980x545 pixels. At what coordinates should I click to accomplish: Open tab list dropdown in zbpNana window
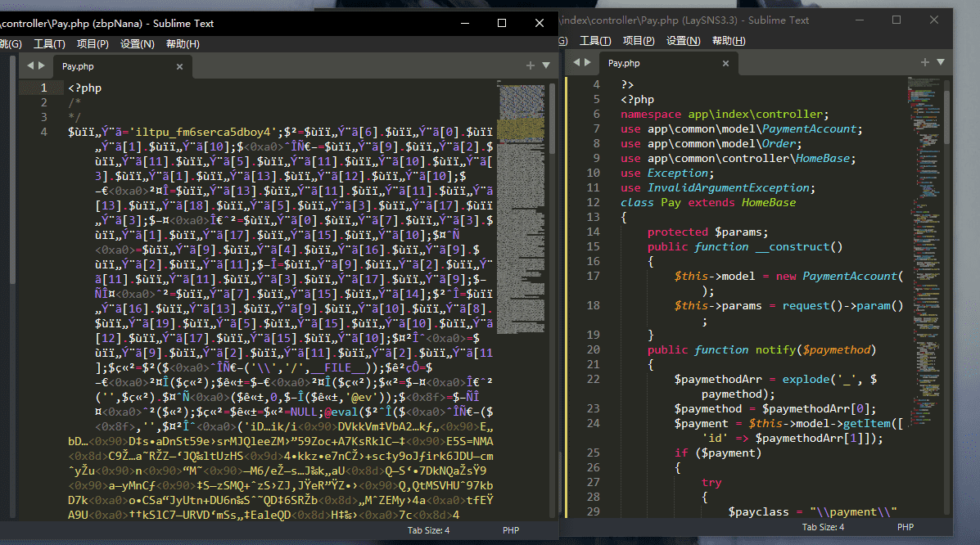(546, 65)
